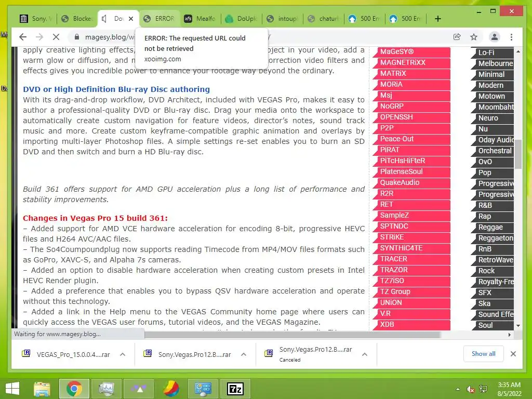532x399 pixels.
Task: Share this page via the share icon
Action: pyautogui.click(x=457, y=37)
